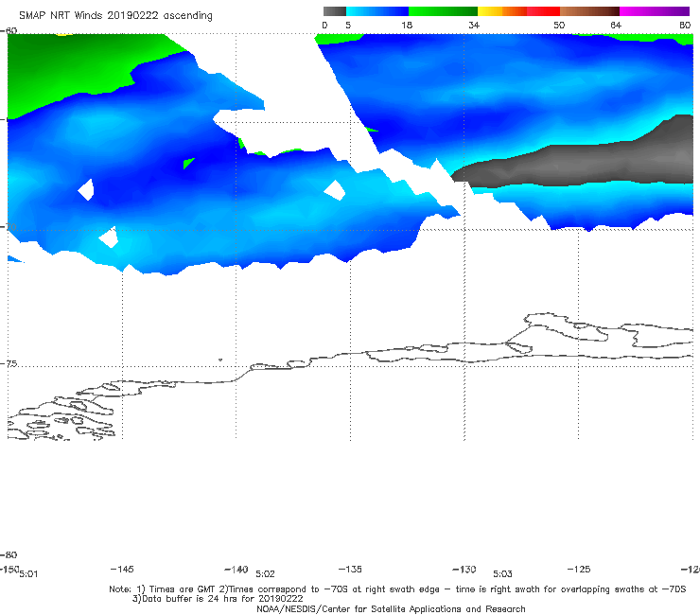Click the "-150" longitude axis label
Screen dimensions: 700x615
point(9,569)
